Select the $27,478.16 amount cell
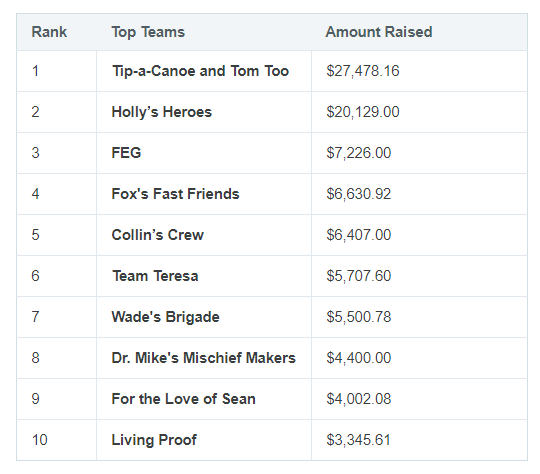The image size is (540, 474). 419,71
